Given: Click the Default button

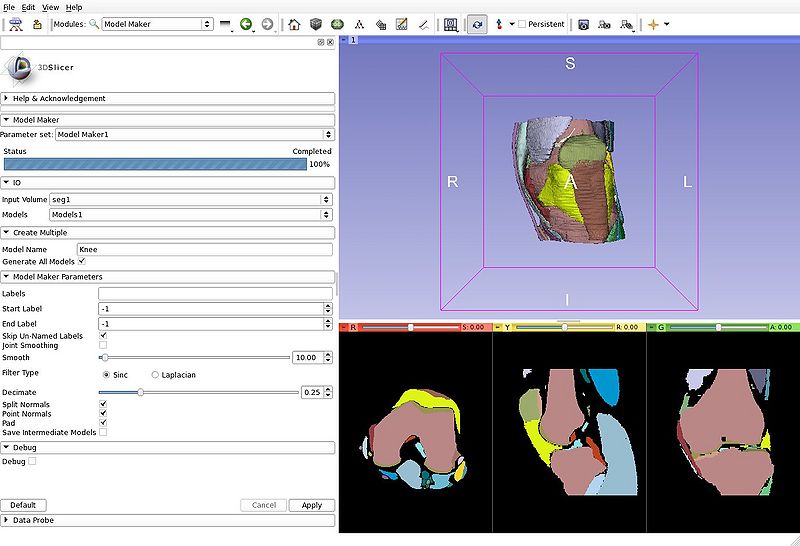Looking at the screenshot, I should 23,505.
